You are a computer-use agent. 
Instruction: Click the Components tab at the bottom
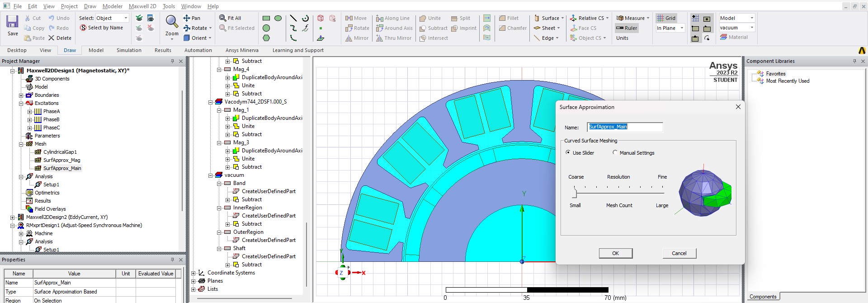click(x=763, y=297)
